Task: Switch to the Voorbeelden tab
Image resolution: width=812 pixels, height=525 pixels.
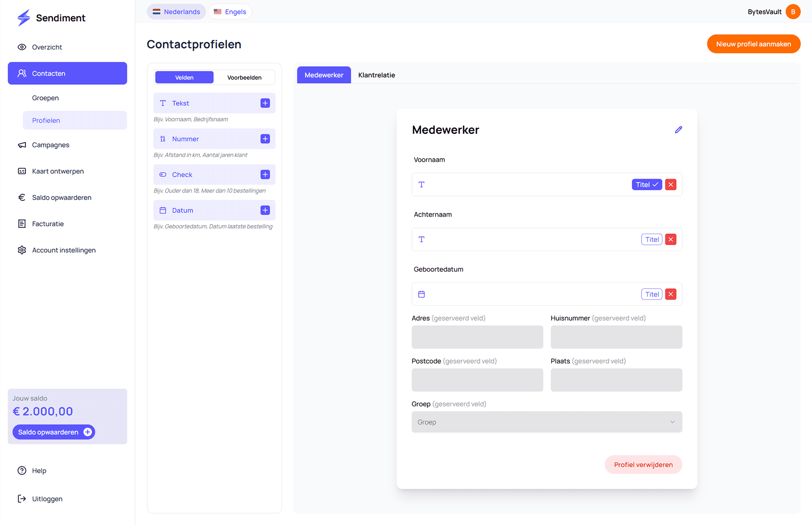Action: coord(244,77)
